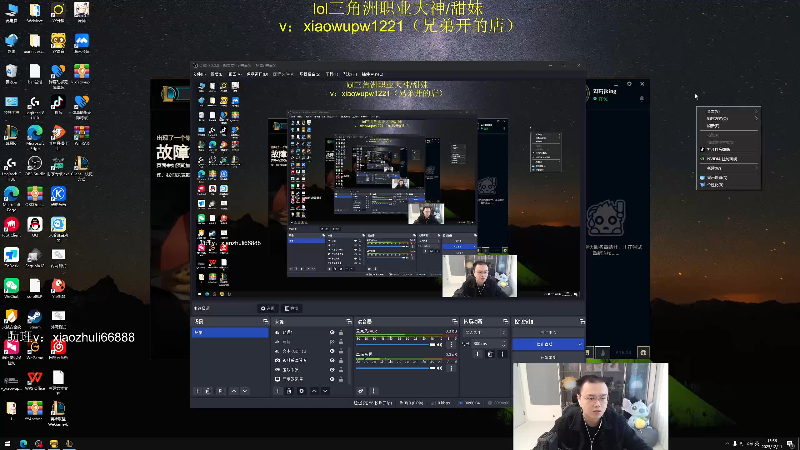Click the remove source trash icon
800x450 pixels.
289,391
